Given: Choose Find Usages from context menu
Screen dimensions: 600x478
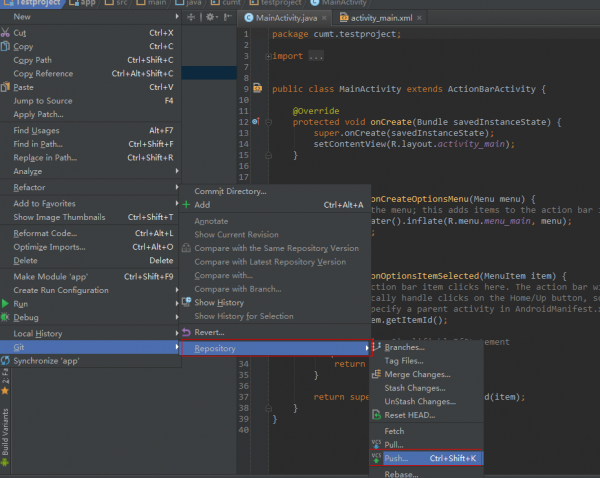Looking at the screenshot, I should coord(90,131).
